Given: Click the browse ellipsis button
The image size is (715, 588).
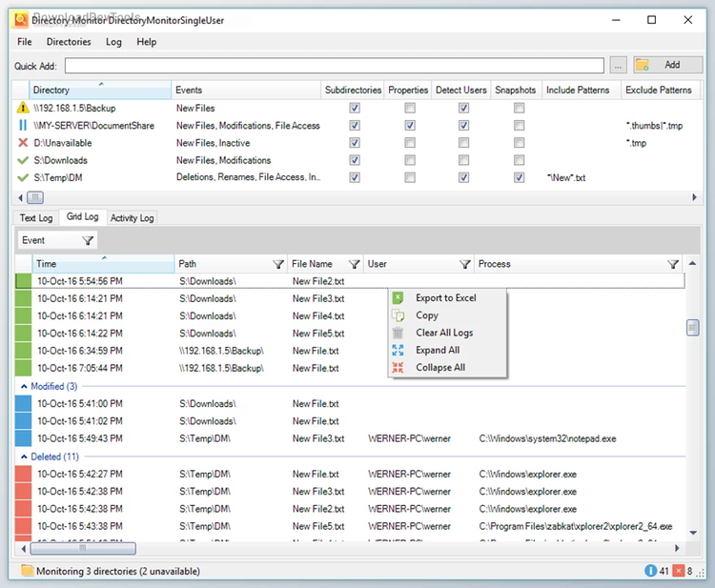Looking at the screenshot, I should pos(618,65).
